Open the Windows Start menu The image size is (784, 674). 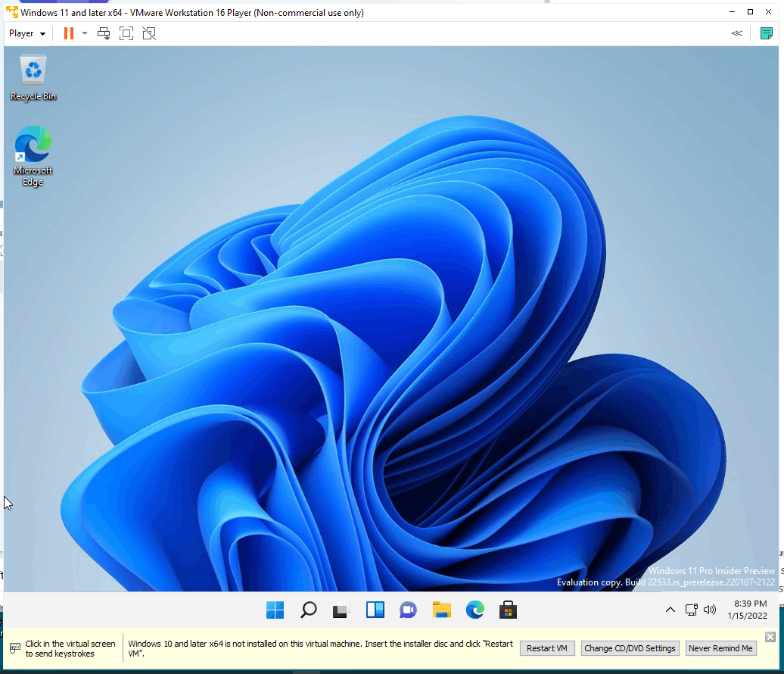tap(275, 610)
